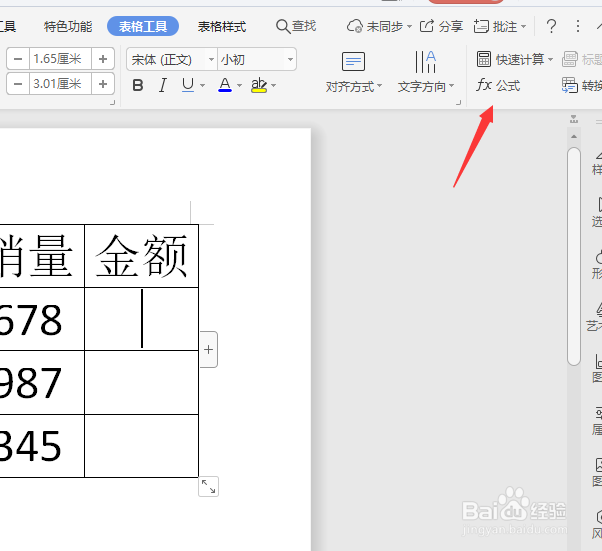Toggle Italic formatting button
Image resolution: width=602 pixels, height=551 pixels.
163,85
